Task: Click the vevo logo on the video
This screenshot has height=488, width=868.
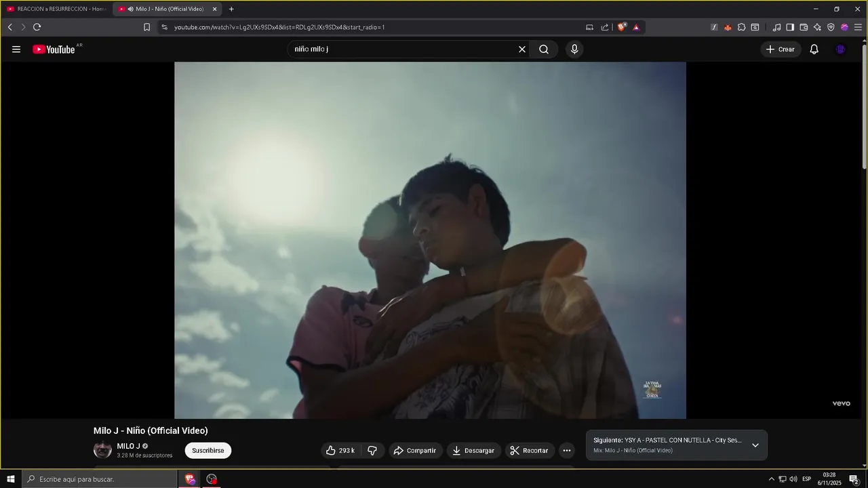Action: 842,403
